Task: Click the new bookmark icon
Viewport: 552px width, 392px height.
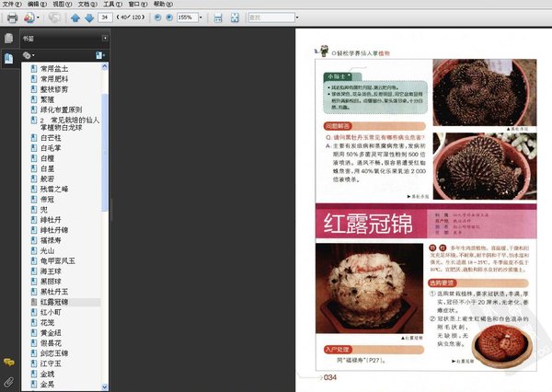Action: 100,55
